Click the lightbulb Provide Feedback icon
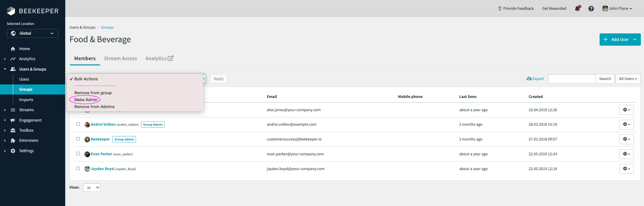The width and height of the screenshot is (644, 206). click(x=500, y=9)
